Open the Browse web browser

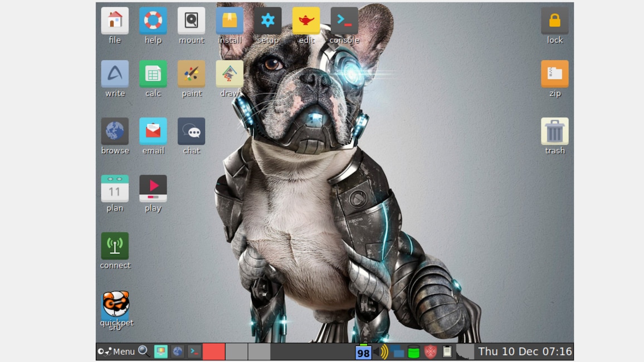pos(114,133)
